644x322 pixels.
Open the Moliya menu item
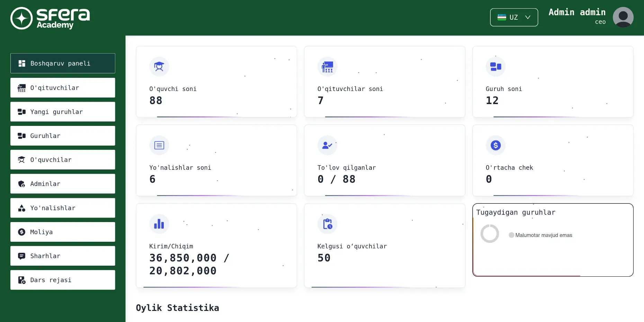click(x=63, y=232)
